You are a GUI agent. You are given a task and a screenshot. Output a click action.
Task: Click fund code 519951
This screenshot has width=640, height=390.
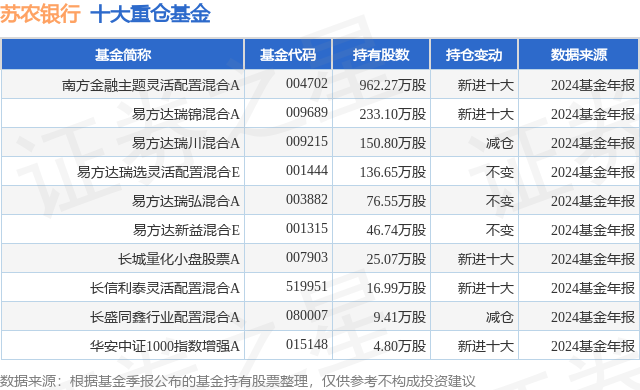(307, 286)
